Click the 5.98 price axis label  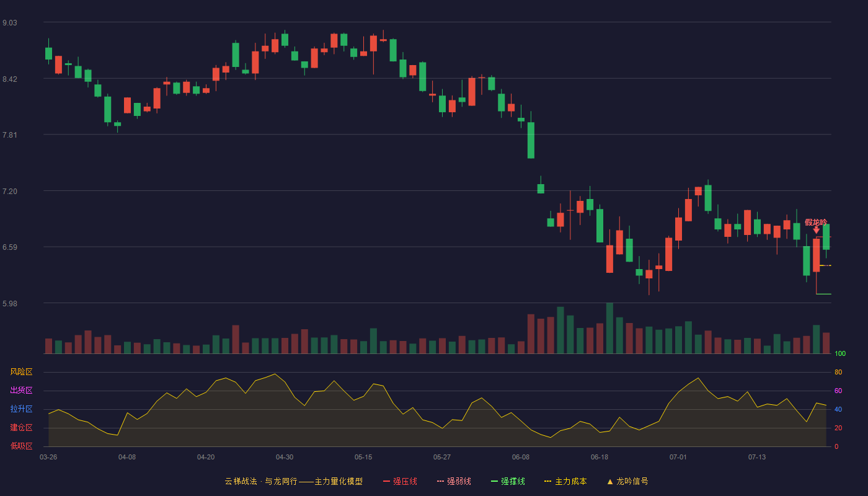pyautogui.click(x=10, y=304)
